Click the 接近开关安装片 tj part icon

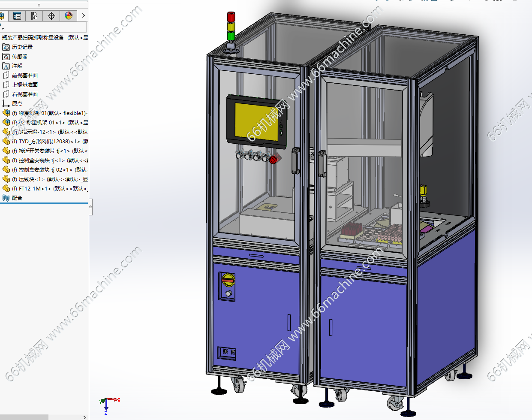click(x=6, y=151)
